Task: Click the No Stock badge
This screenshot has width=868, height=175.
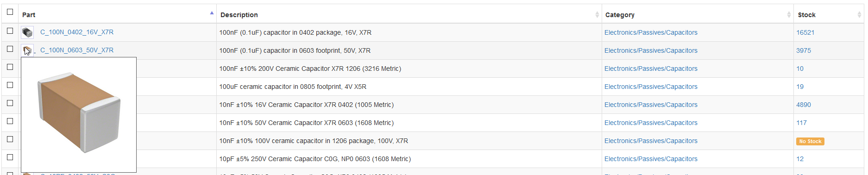Action: coord(810,141)
